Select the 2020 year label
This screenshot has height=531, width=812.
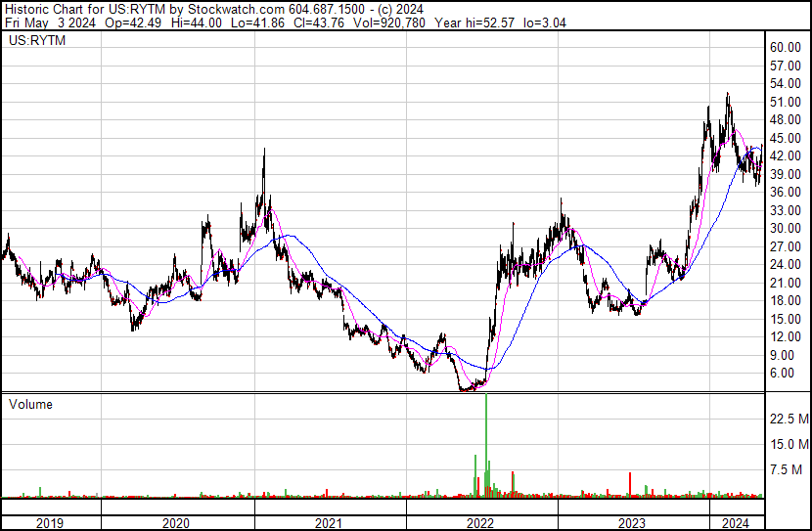tap(176, 523)
